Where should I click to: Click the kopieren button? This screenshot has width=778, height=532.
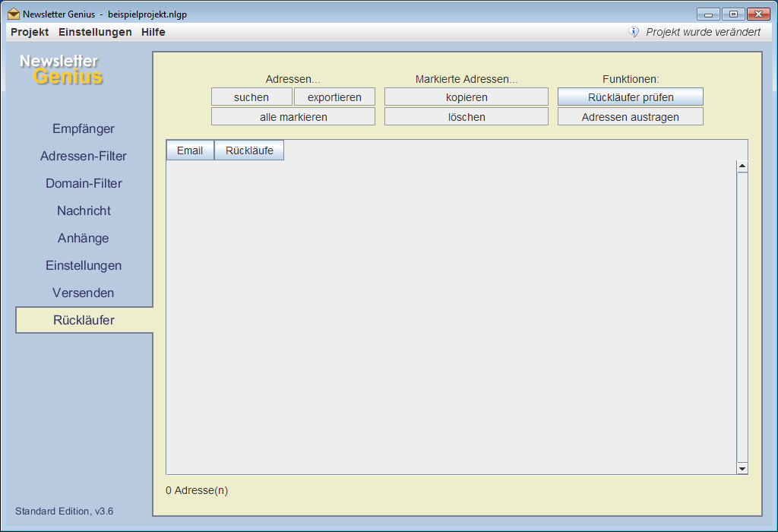click(x=466, y=97)
